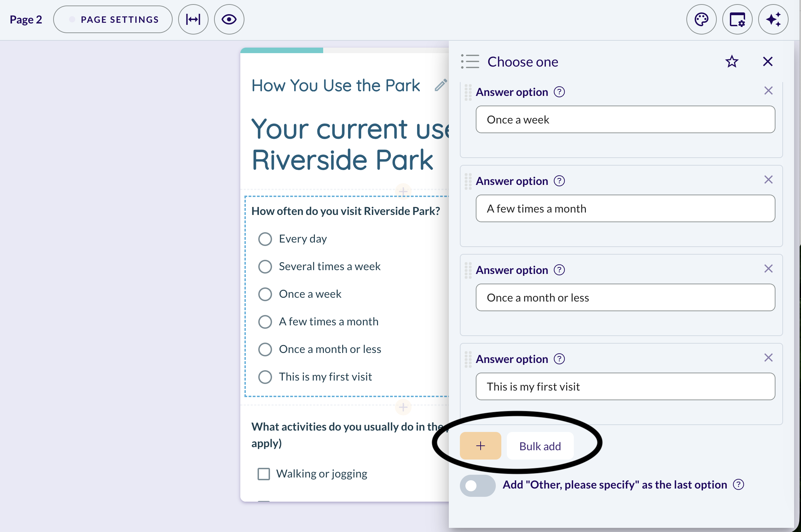Favorite the Choose one question with star

732,62
